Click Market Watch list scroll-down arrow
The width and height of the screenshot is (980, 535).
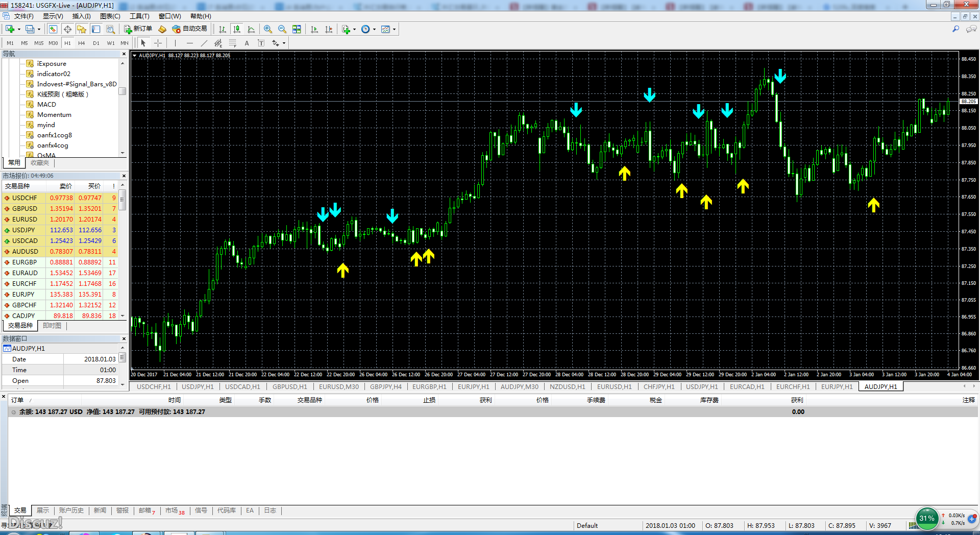click(x=122, y=315)
